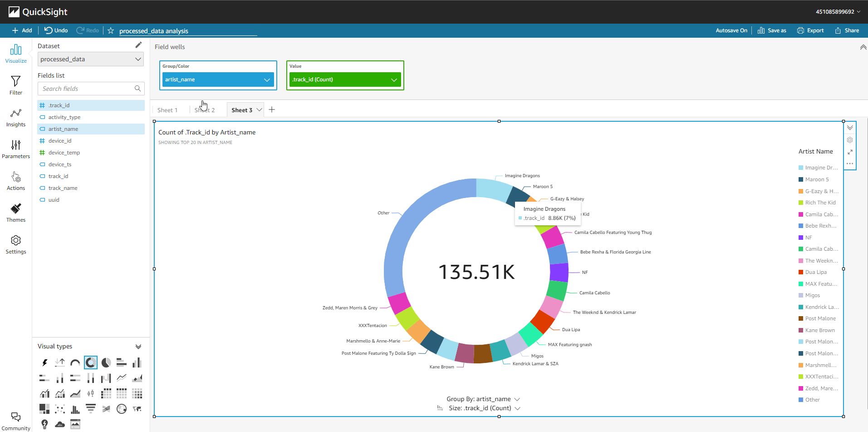Maximize the visual with expand arrows icon

(850, 152)
